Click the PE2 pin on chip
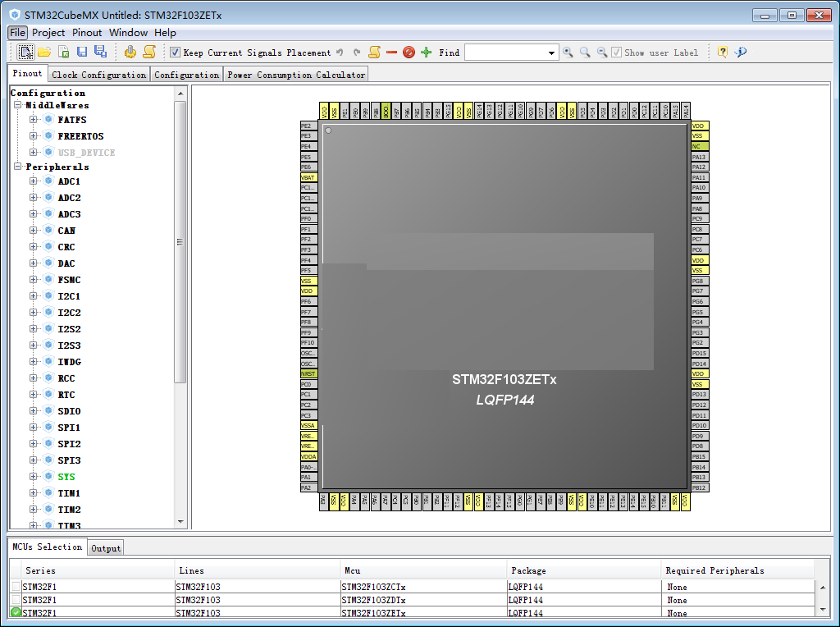840x627 pixels. point(309,126)
